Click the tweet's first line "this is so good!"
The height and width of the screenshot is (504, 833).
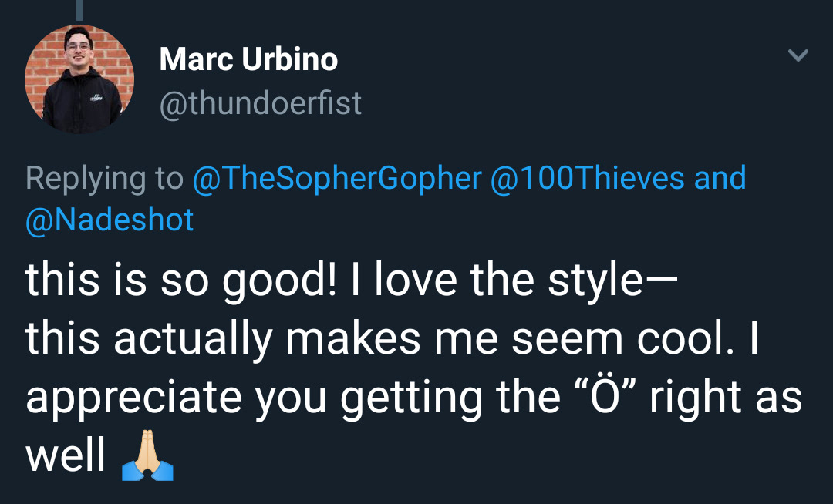[180, 282]
